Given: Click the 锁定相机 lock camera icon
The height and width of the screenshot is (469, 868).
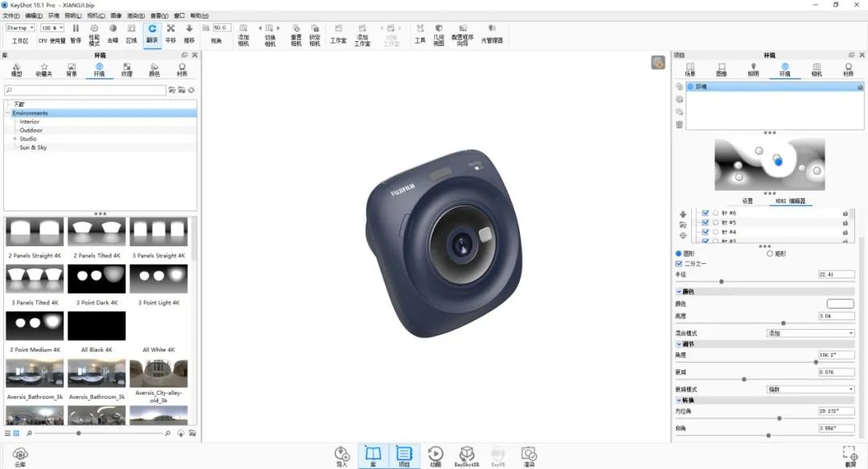Looking at the screenshot, I should pyautogui.click(x=314, y=29).
